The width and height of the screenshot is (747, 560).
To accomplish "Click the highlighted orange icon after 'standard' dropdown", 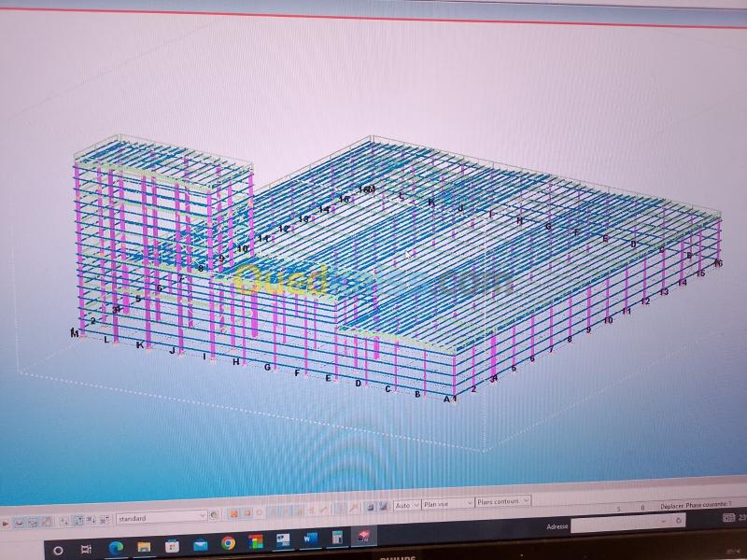I will (233, 514).
